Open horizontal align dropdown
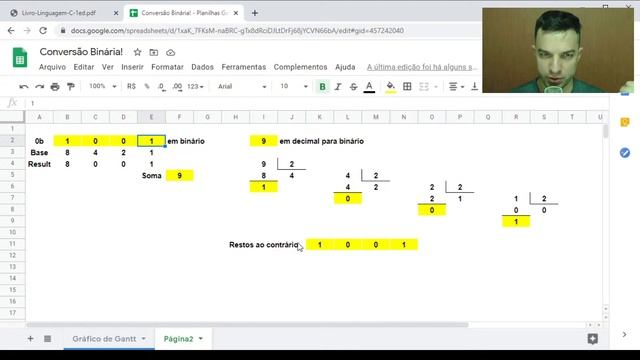 pyautogui.click(x=456, y=87)
